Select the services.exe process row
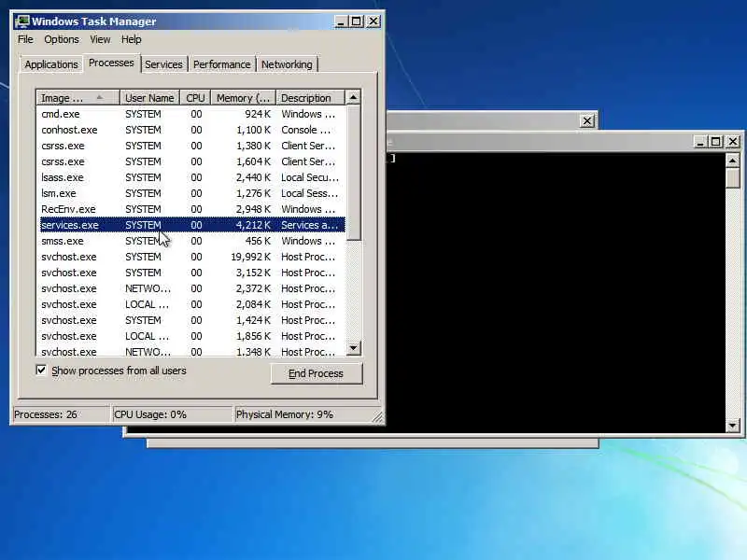747x560 pixels. [192, 225]
